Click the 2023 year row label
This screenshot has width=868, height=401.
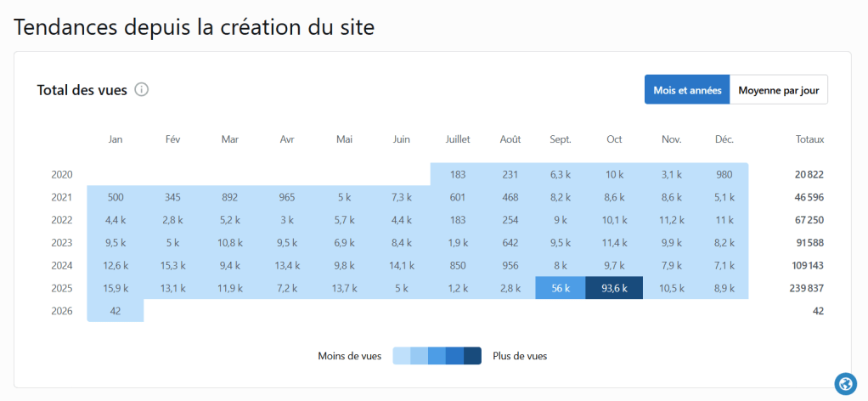[x=62, y=242]
